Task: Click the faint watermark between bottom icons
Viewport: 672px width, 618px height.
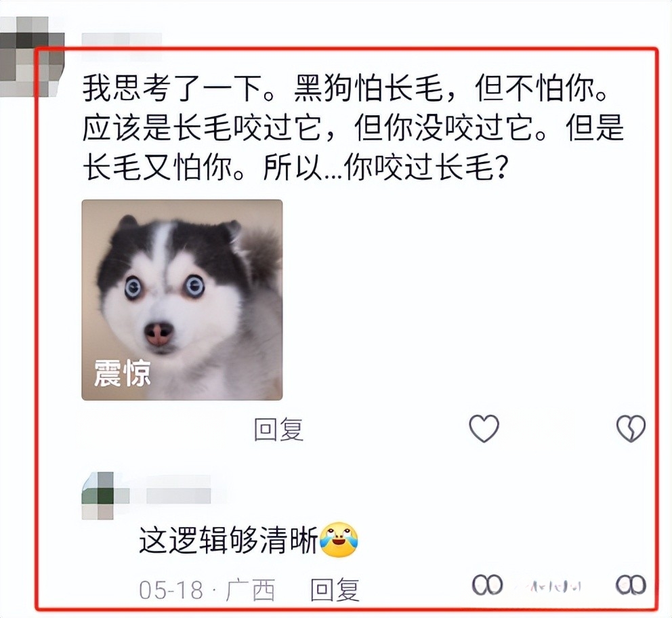Action: (556, 586)
